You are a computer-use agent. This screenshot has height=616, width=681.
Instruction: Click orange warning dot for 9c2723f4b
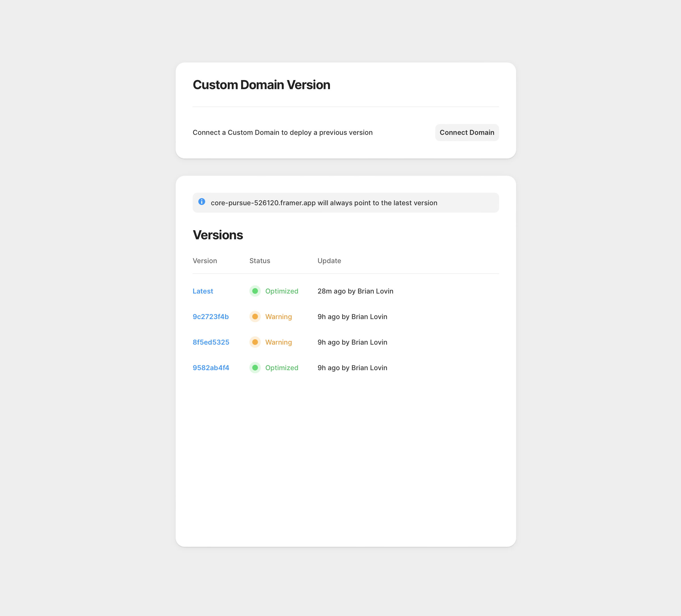tap(255, 317)
